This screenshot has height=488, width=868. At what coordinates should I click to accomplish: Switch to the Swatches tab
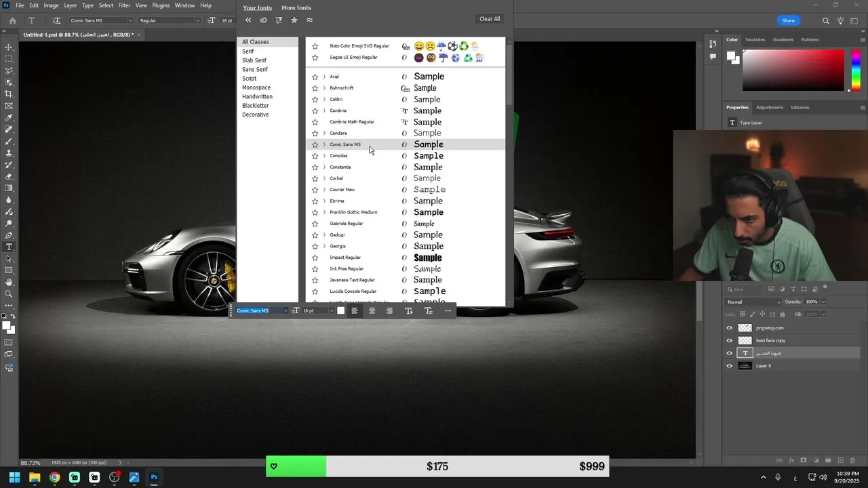point(755,39)
